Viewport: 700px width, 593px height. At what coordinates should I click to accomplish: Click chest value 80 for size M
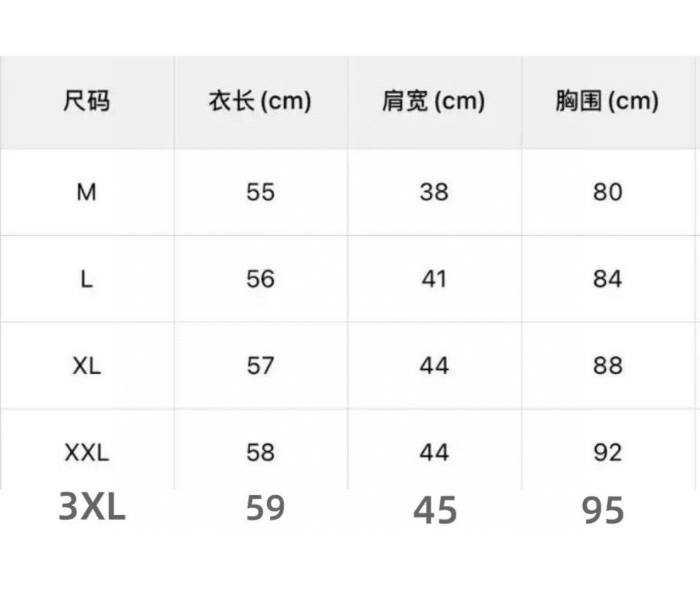[x=607, y=192]
